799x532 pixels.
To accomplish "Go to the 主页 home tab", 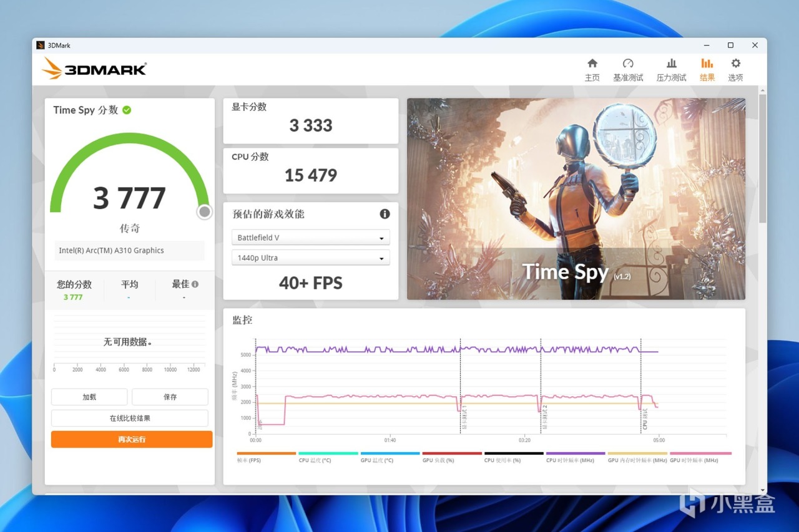I will 592,70.
